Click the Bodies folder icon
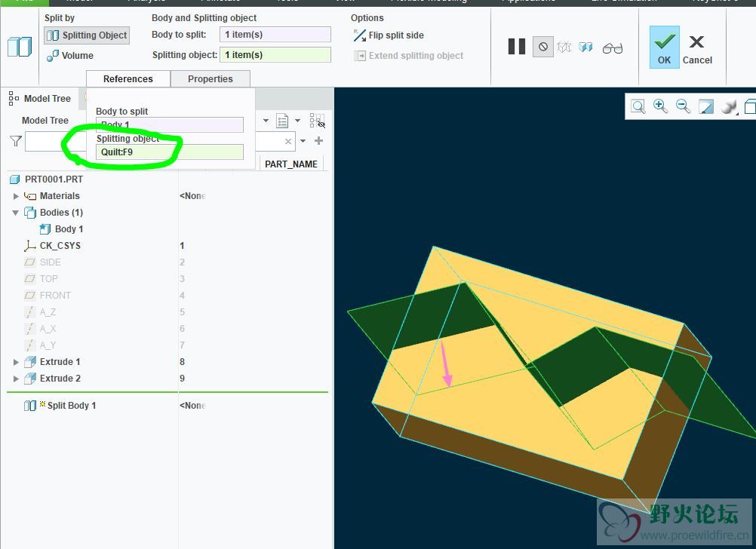756x549 pixels. pos(30,213)
